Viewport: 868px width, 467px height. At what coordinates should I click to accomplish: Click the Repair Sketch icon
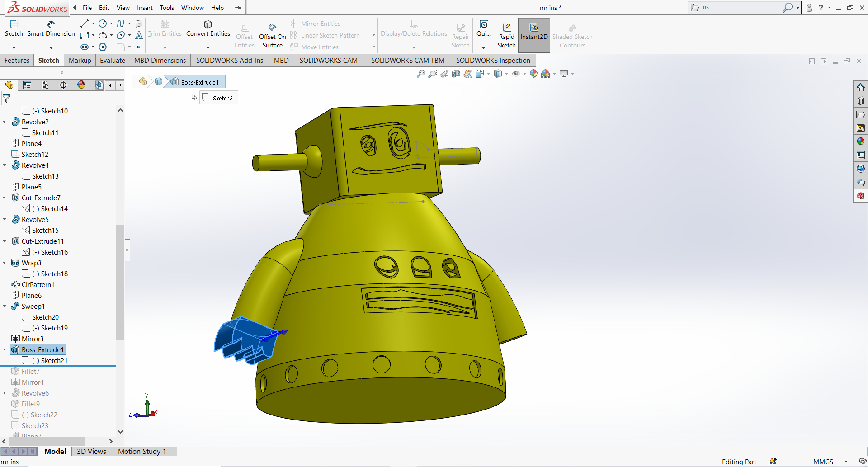click(x=460, y=34)
